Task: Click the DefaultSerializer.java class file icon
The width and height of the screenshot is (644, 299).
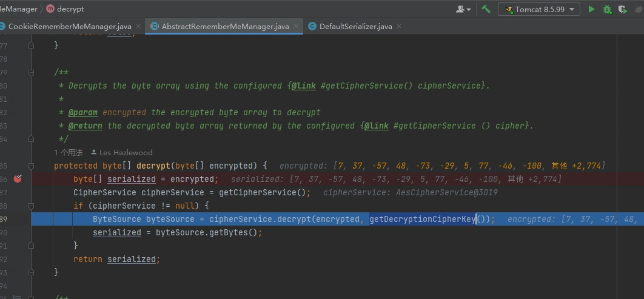Action: pos(312,26)
